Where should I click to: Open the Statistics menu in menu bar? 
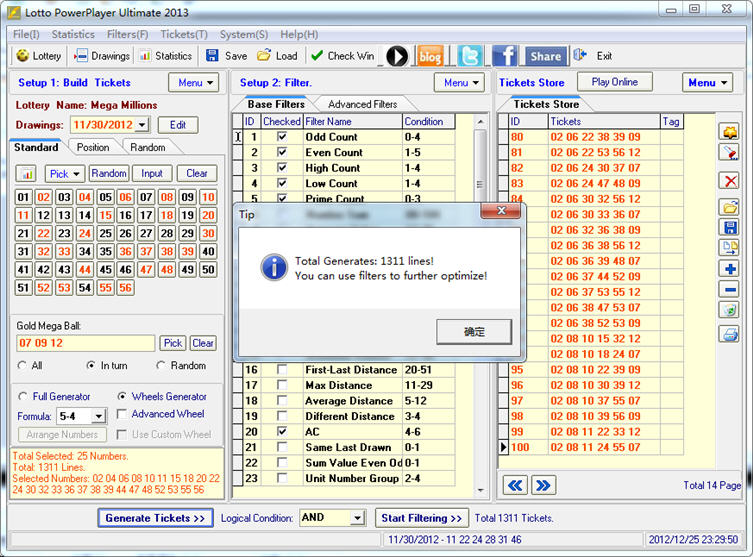pos(73,35)
